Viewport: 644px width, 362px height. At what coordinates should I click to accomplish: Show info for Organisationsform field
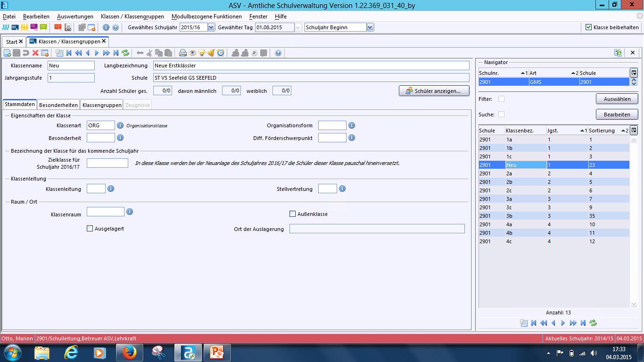pos(352,125)
